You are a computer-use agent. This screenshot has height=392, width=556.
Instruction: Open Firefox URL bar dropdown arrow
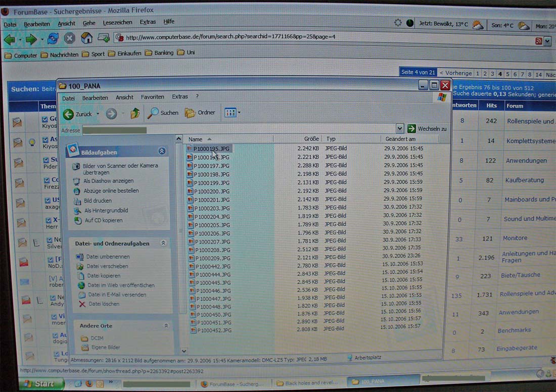pyautogui.click(x=547, y=41)
